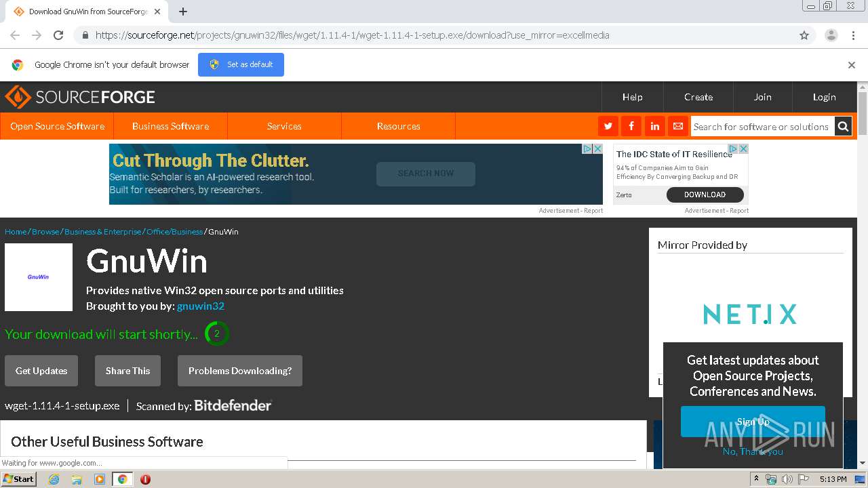Viewport: 868px width, 488px height.
Task: Click SEARCH NOW in the banner ad
Action: tap(426, 174)
